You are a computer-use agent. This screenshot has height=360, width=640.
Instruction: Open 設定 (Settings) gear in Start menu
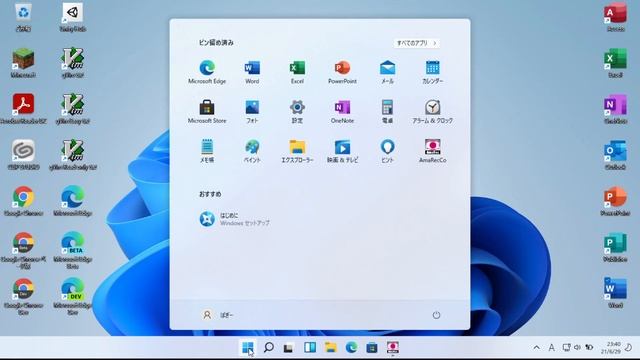coord(297,111)
